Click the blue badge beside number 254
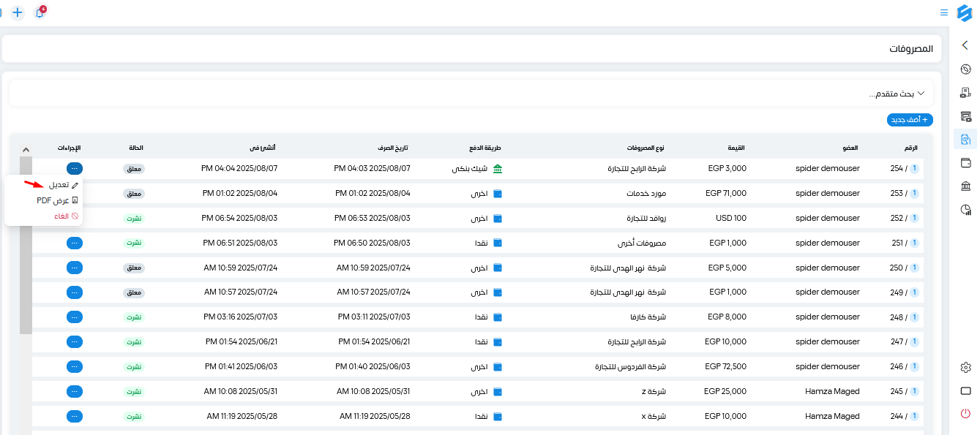Screen dimensions: 980x435 point(914,168)
